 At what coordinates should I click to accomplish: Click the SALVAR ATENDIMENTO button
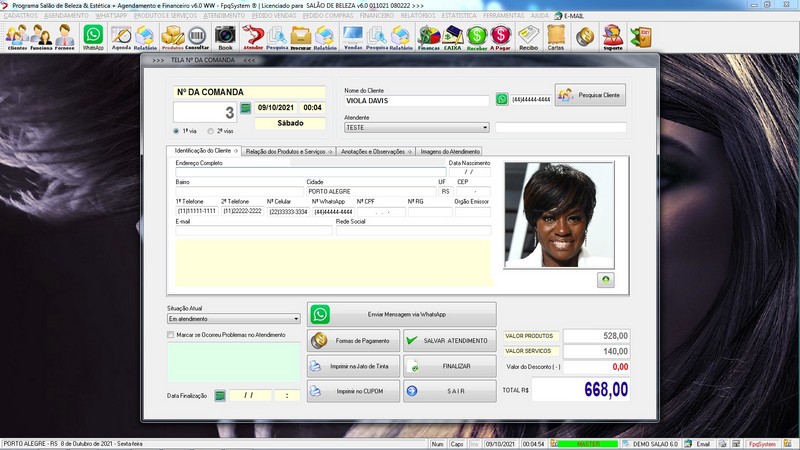point(449,341)
